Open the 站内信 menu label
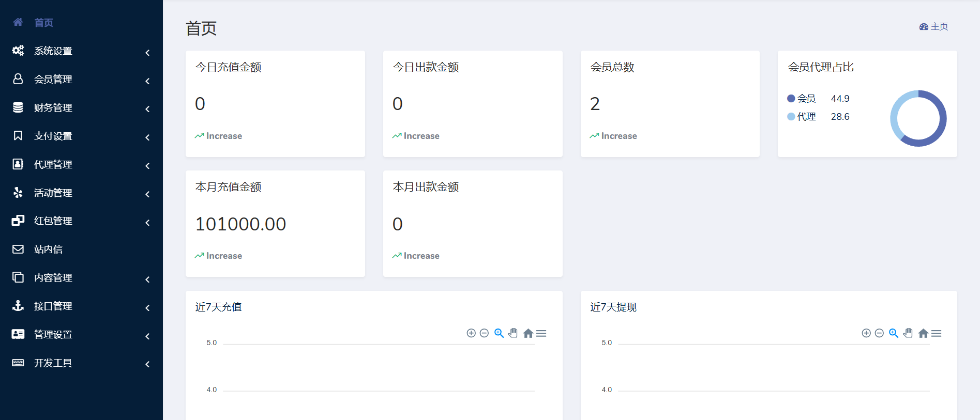This screenshot has height=420, width=980. [x=49, y=249]
